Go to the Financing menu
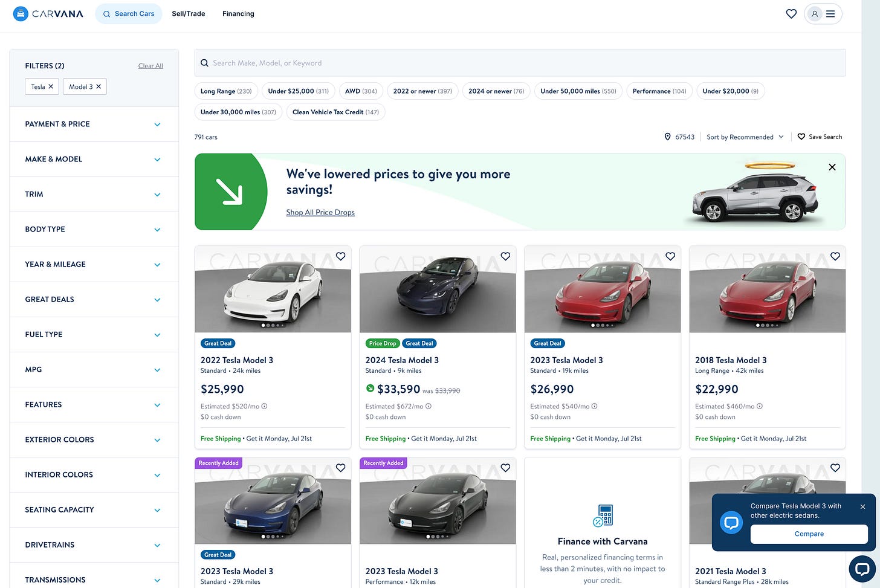Screen dimensions: 880x588 238,13
